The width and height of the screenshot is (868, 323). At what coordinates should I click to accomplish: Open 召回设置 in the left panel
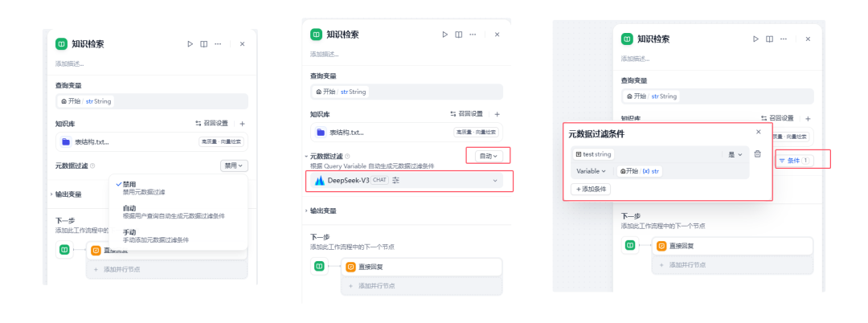[x=211, y=124]
